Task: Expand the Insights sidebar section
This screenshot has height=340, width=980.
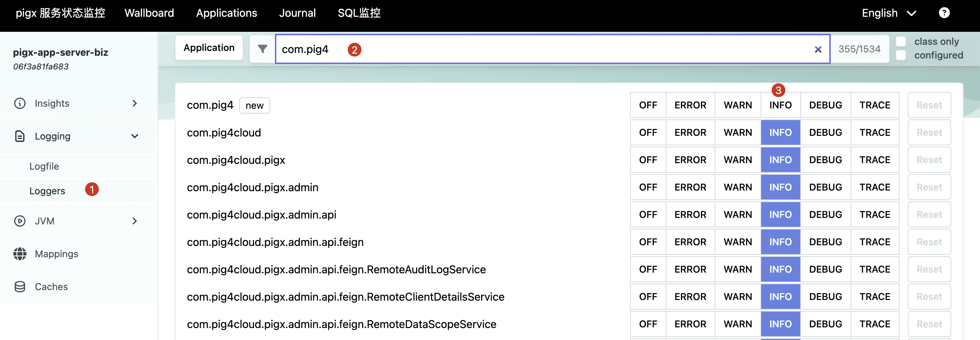Action: [134, 103]
